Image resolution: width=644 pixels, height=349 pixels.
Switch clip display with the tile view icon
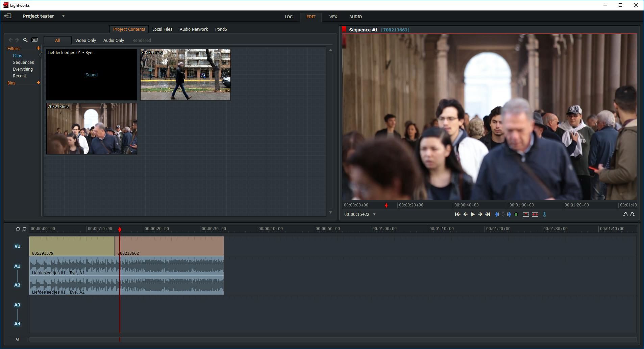35,40
